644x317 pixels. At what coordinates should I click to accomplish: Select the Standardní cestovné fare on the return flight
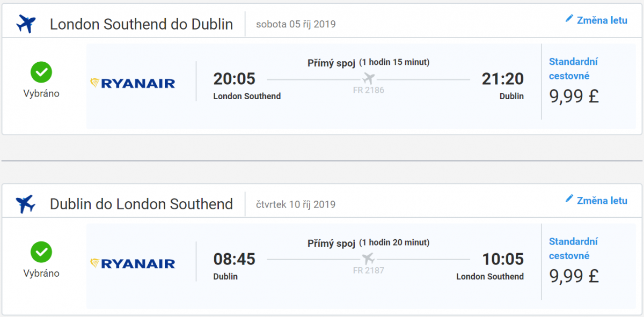click(573, 248)
